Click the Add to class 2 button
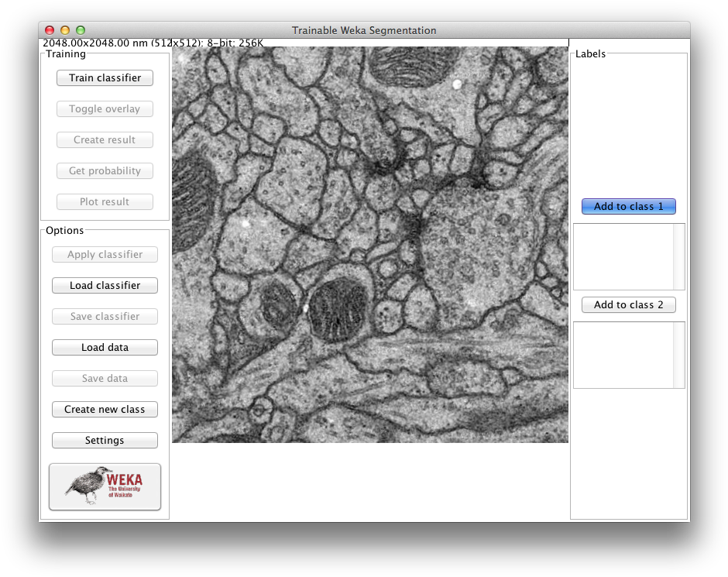Screen dimensions: 728x577 point(628,305)
